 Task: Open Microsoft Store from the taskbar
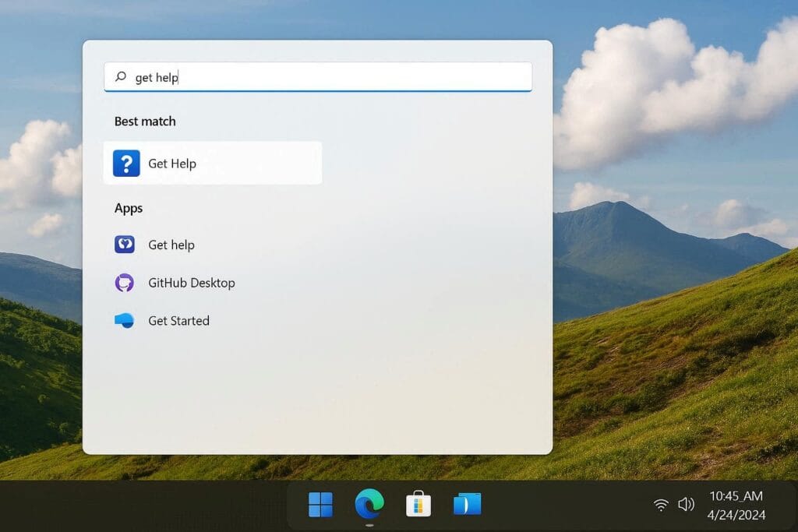tap(418, 505)
